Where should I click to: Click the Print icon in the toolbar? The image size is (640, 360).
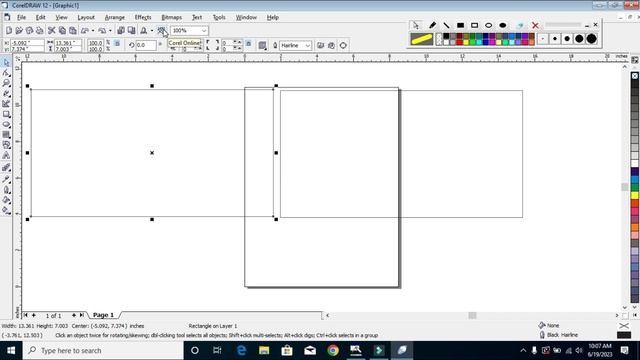click(40, 31)
